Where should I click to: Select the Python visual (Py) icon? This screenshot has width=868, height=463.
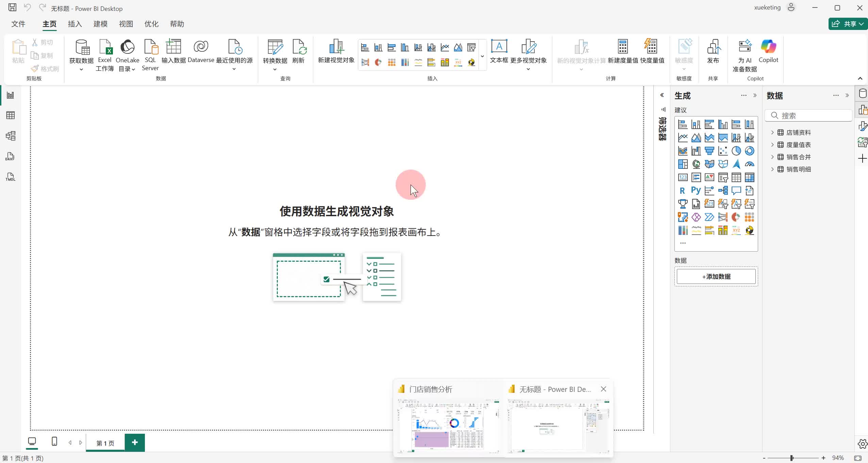pyautogui.click(x=696, y=191)
